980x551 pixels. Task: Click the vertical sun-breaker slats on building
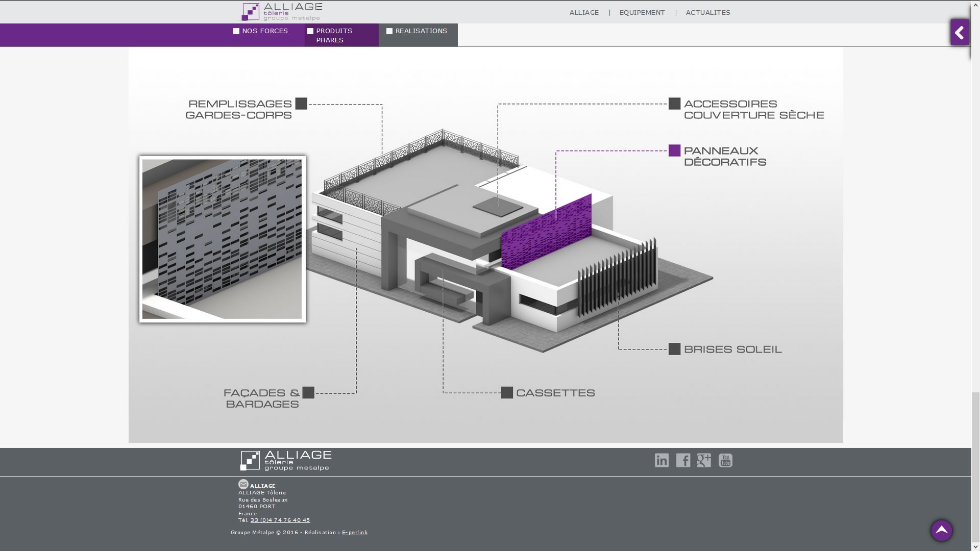617,278
